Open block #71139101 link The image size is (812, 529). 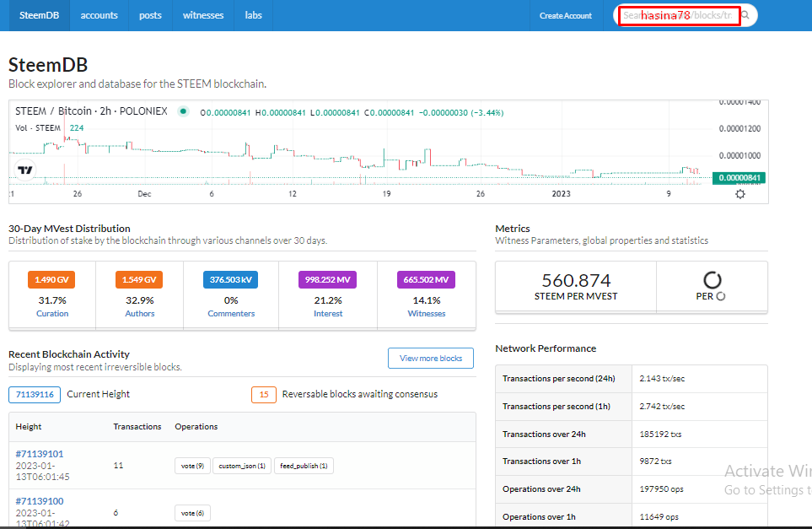[x=40, y=454]
